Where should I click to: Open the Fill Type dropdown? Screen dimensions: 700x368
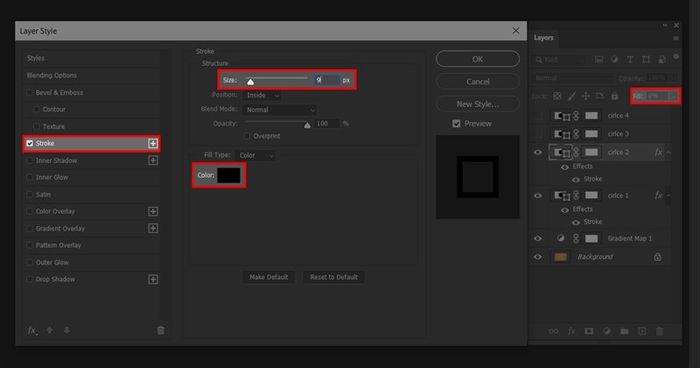[x=255, y=155]
